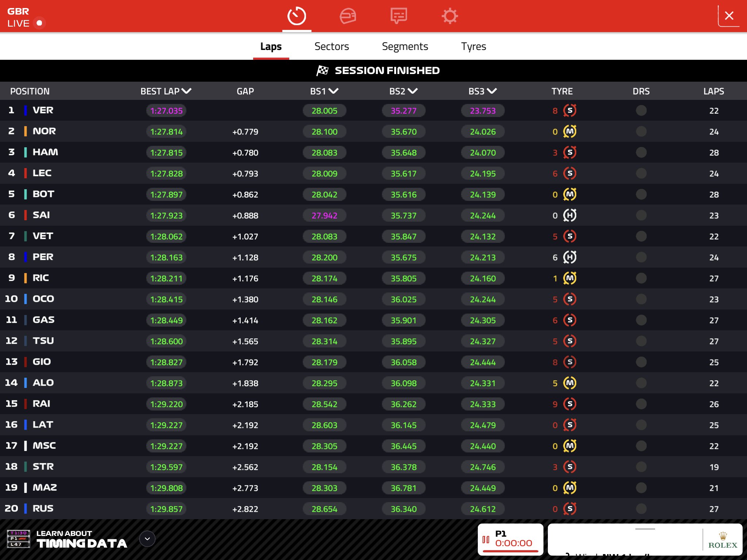Image resolution: width=747 pixels, height=560 pixels.
Task: Select MAZ's medium tyre icon
Action: tap(570, 488)
